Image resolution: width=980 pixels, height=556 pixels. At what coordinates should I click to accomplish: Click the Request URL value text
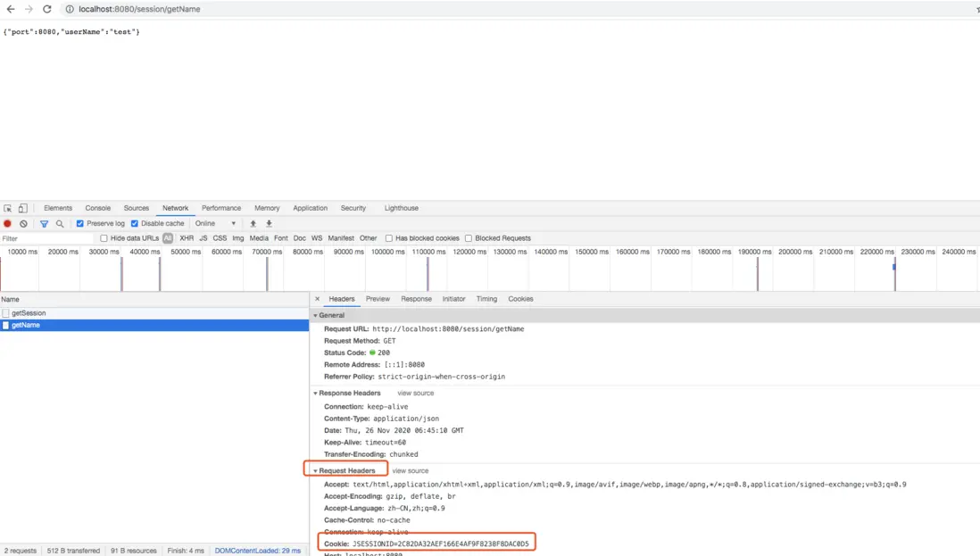(448, 329)
